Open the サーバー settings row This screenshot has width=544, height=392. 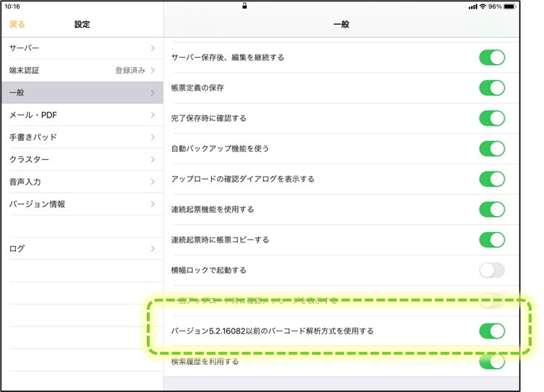click(x=83, y=48)
